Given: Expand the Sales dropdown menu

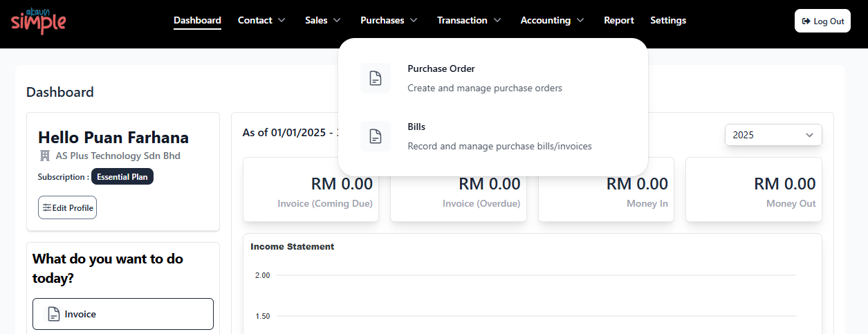Looking at the screenshot, I should point(323,20).
